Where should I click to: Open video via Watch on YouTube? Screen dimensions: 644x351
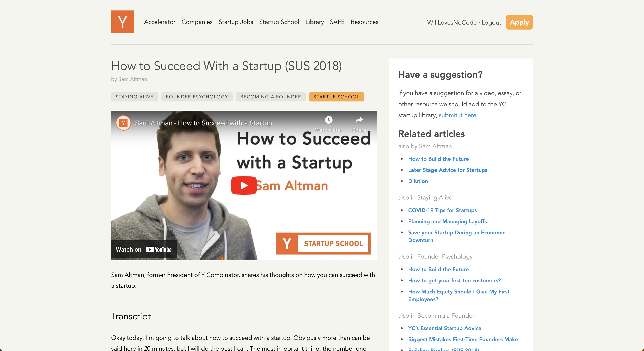click(144, 249)
